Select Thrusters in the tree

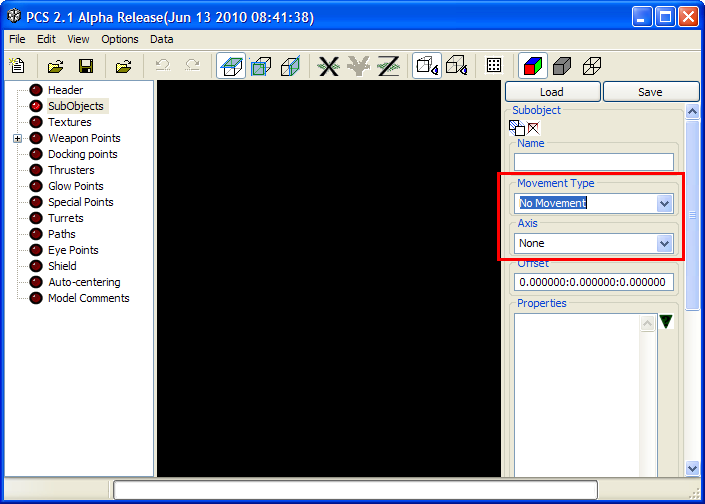coord(71,170)
